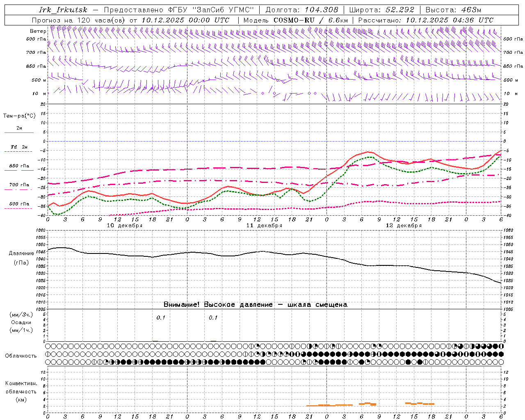Viewport: 525px width, 420px height.
Task: Click the date label 10 декабря
Action: (x=125, y=226)
